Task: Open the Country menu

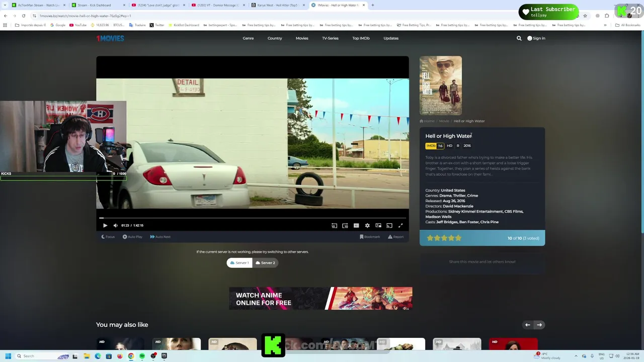Action: click(275, 38)
